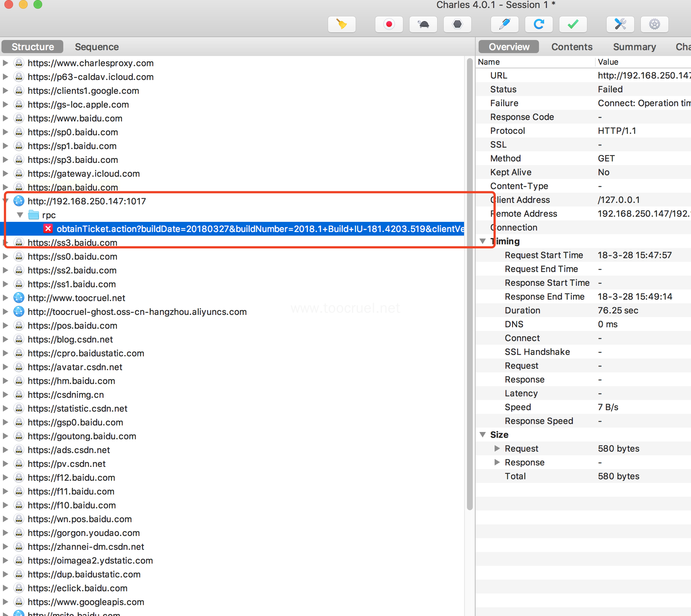
Task: Clear the current session with the broom icon
Action: [341, 24]
